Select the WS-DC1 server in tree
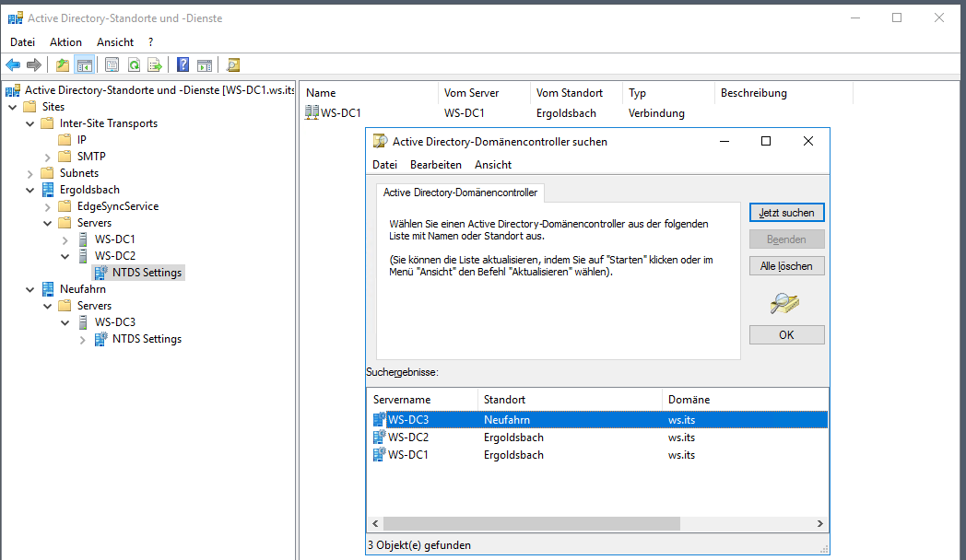This screenshot has height=560, width=966. coord(114,239)
